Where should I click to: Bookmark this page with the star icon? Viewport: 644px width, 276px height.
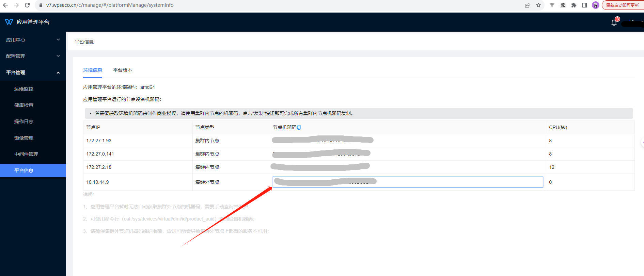(x=538, y=5)
